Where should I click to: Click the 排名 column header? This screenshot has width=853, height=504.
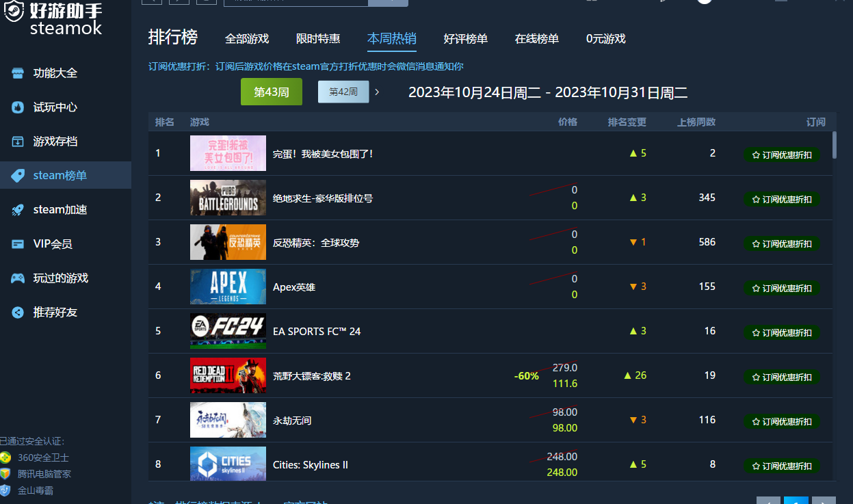(x=165, y=122)
